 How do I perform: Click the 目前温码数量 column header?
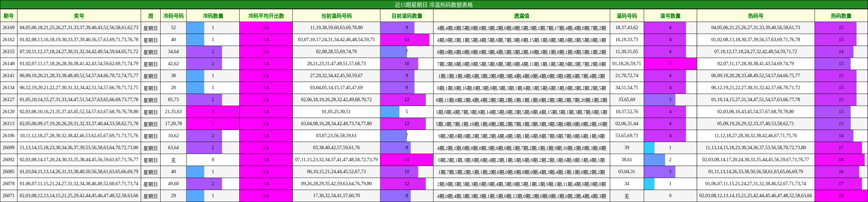[x=407, y=16]
